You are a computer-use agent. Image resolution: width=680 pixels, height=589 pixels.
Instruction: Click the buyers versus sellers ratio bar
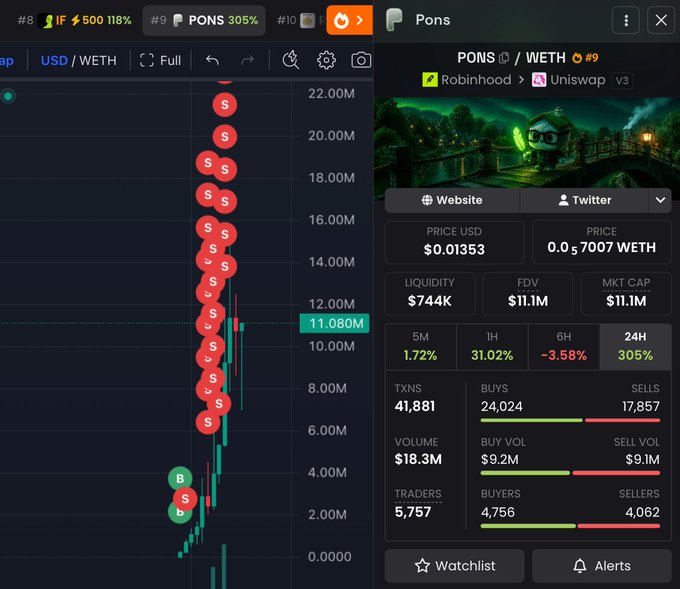tap(570, 526)
